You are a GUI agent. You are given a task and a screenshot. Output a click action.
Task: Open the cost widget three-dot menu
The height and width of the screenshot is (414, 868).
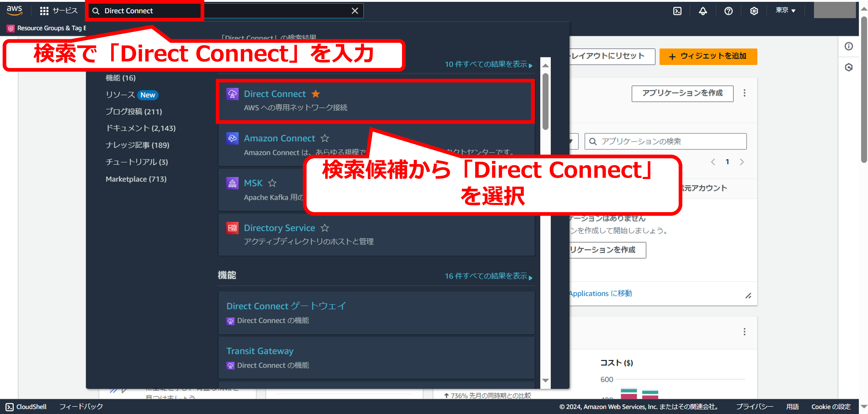tap(744, 332)
